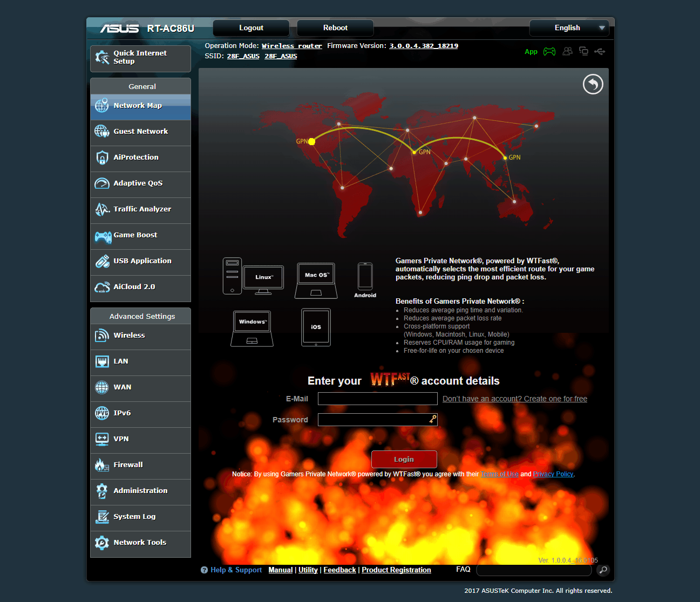Open the AiProtection menu item

pos(140,158)
